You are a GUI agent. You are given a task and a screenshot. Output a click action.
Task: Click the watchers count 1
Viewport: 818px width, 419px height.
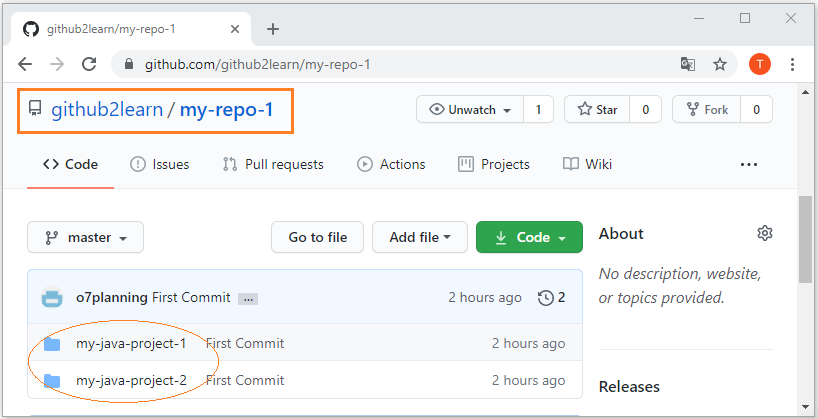(x=538, y=110)
